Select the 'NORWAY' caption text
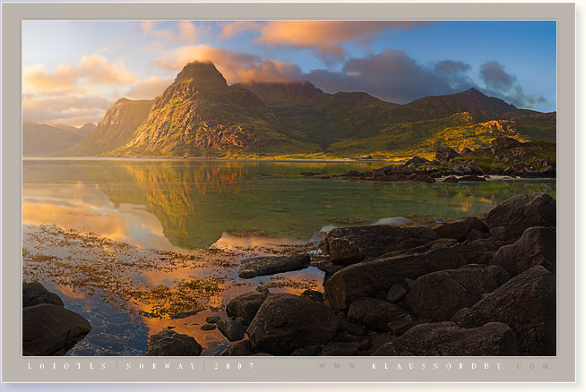The height and width of the screenshot is (392, 586). click(161, 366)
